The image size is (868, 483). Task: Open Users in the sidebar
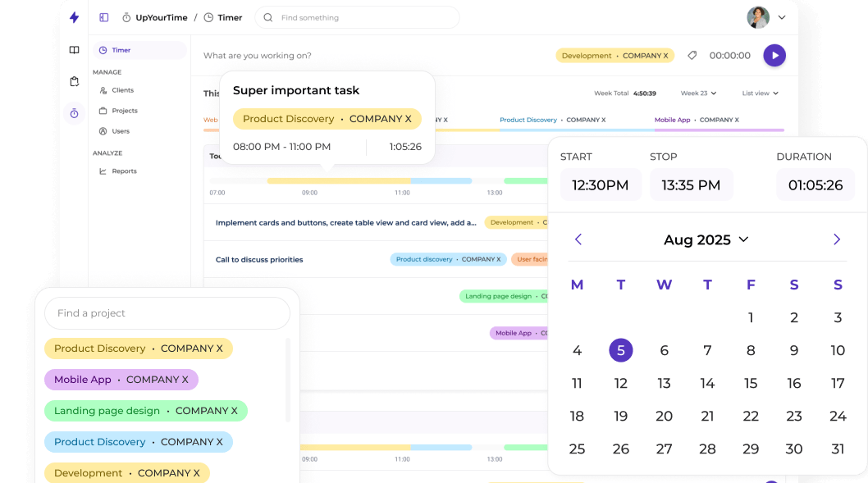(x=115, y=131)
